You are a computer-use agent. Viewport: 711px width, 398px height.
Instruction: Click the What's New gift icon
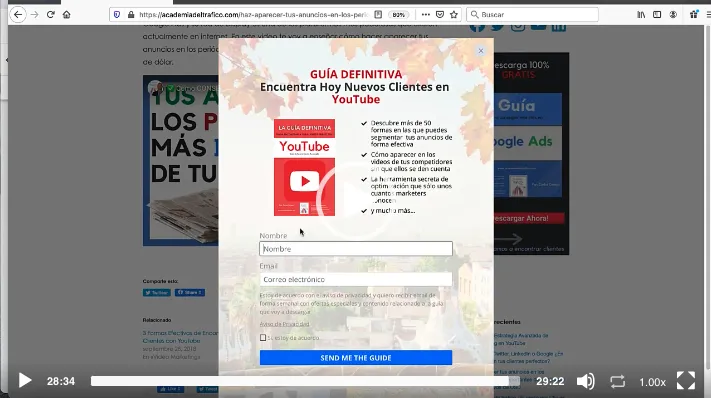tap(694, 15)
